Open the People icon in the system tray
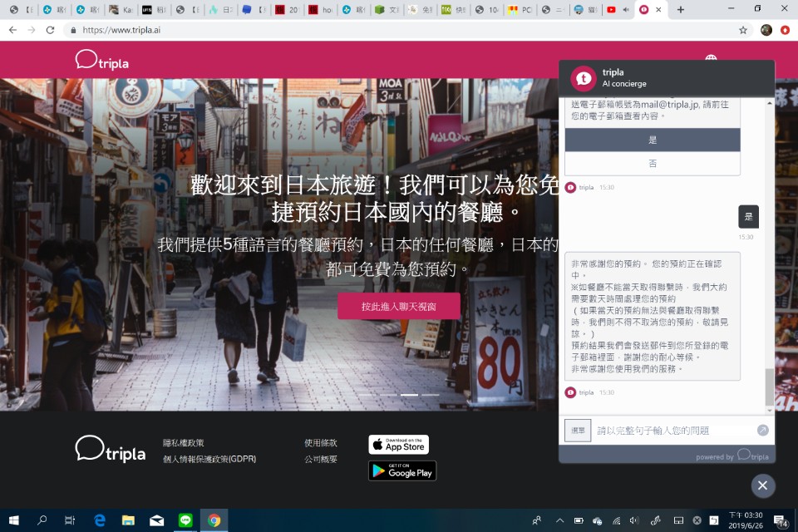Screen dimensions: 798x532 537,520
